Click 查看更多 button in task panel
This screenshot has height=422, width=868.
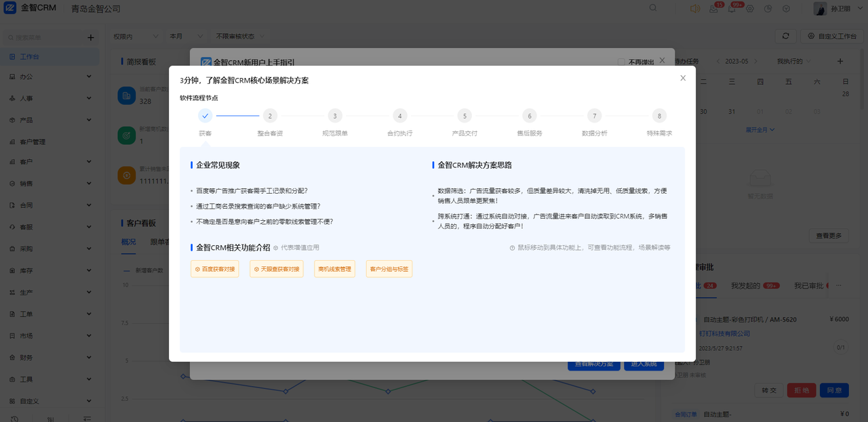[x=829, y=236]
